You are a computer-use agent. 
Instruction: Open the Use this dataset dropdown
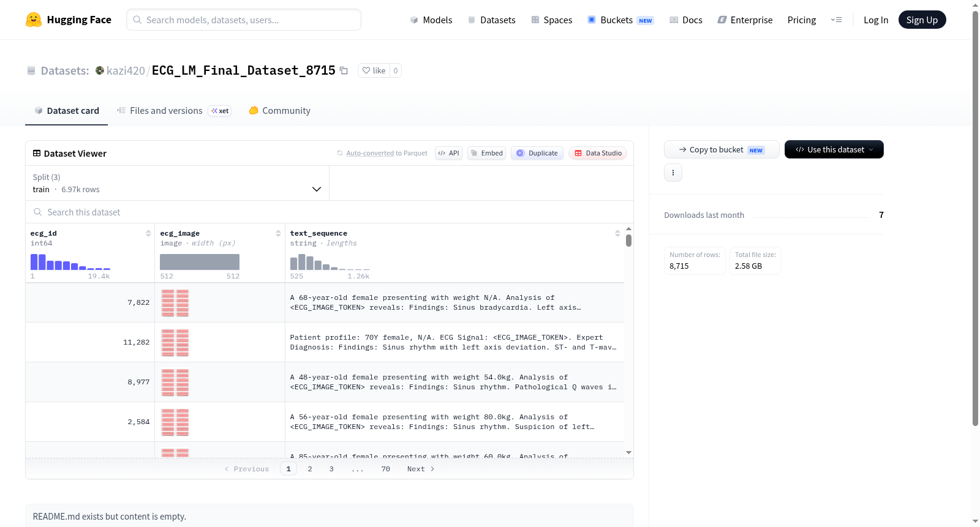click(x=834, y=149)
